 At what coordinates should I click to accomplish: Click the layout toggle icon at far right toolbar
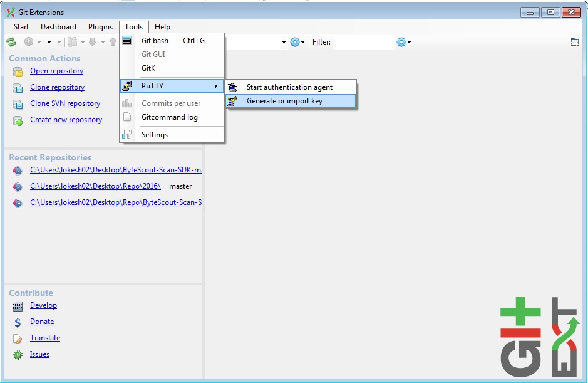tap(574, 42)
